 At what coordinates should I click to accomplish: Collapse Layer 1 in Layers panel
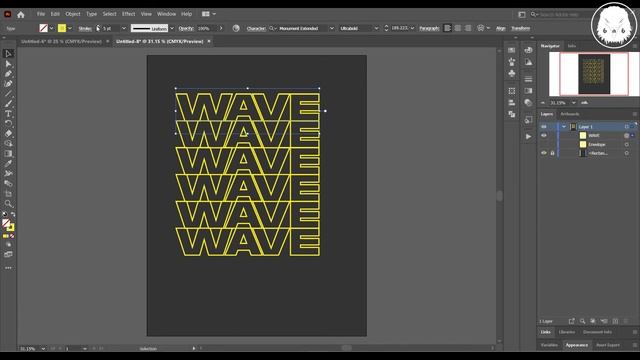(x=564, y=127)
